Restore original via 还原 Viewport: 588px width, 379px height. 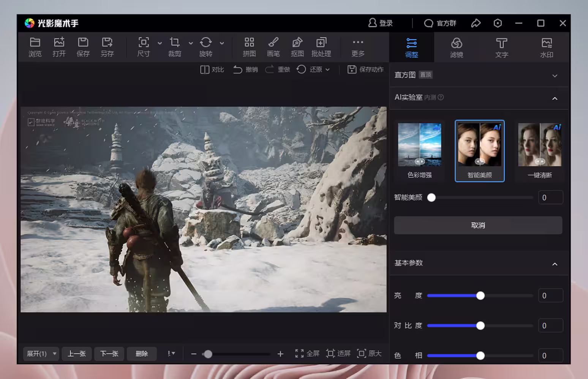310,69
